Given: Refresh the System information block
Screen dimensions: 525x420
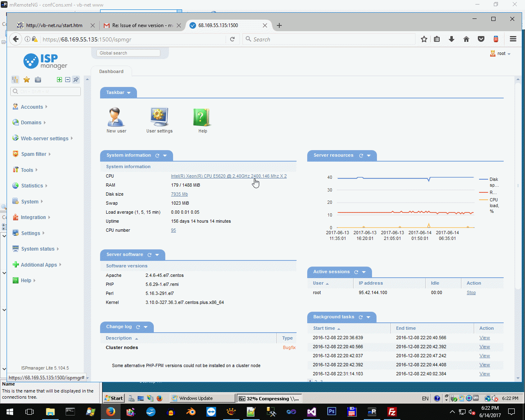Looking at the screenshot, I should [157, 155].
